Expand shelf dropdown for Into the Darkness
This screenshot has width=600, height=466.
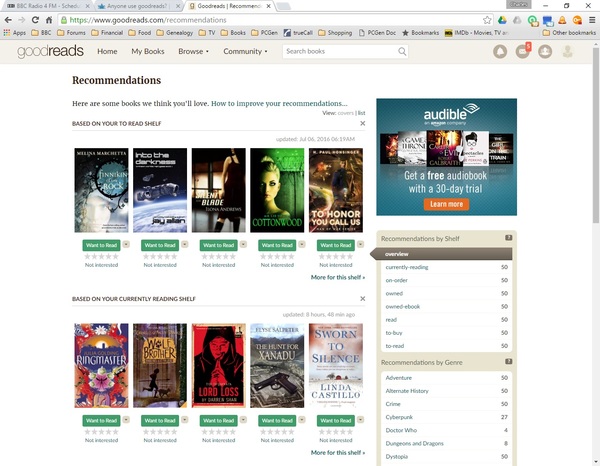[184, 244]
